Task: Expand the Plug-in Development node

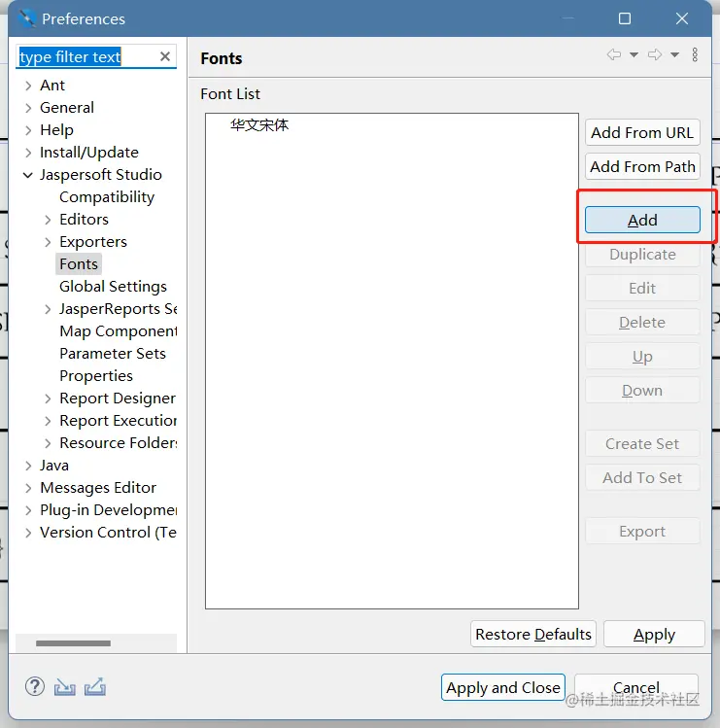Action: click(28, 510)
